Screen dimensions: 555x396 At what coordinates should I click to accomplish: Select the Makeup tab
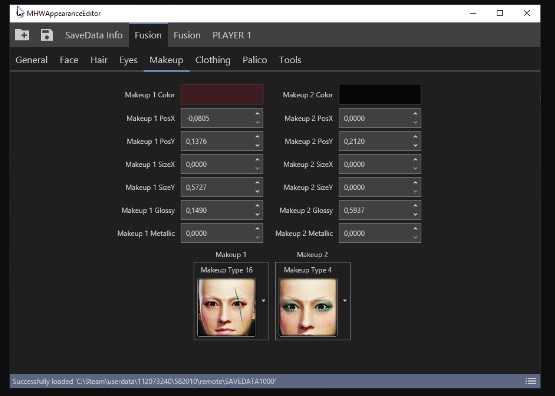(166, 60)
